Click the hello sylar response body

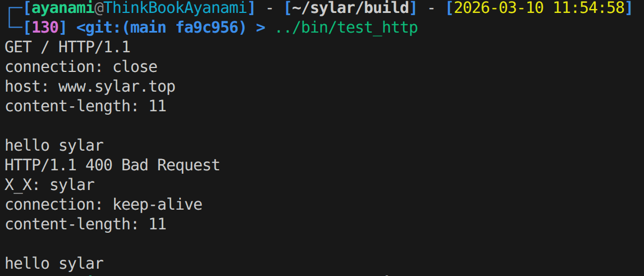[54, 264]
